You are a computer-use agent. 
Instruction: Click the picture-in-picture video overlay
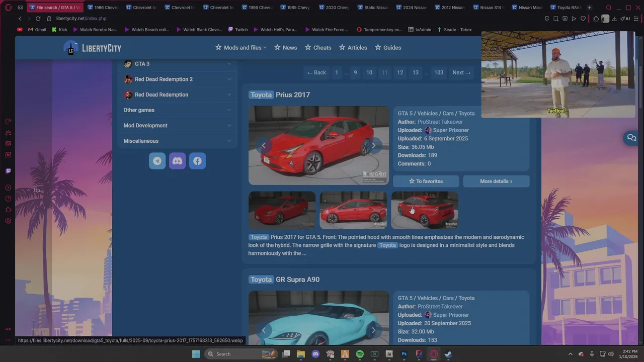tap(558, 74)
